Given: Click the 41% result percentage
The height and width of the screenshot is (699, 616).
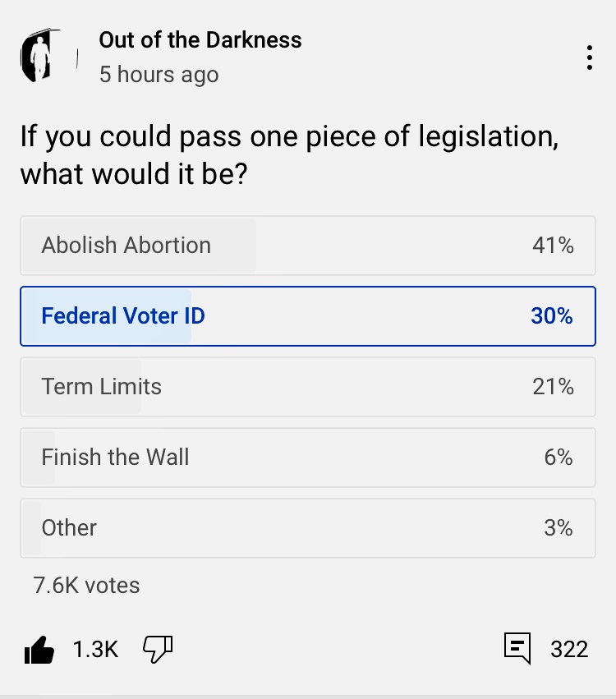Looking at the screenshot, I should click(x=553, y=246).
